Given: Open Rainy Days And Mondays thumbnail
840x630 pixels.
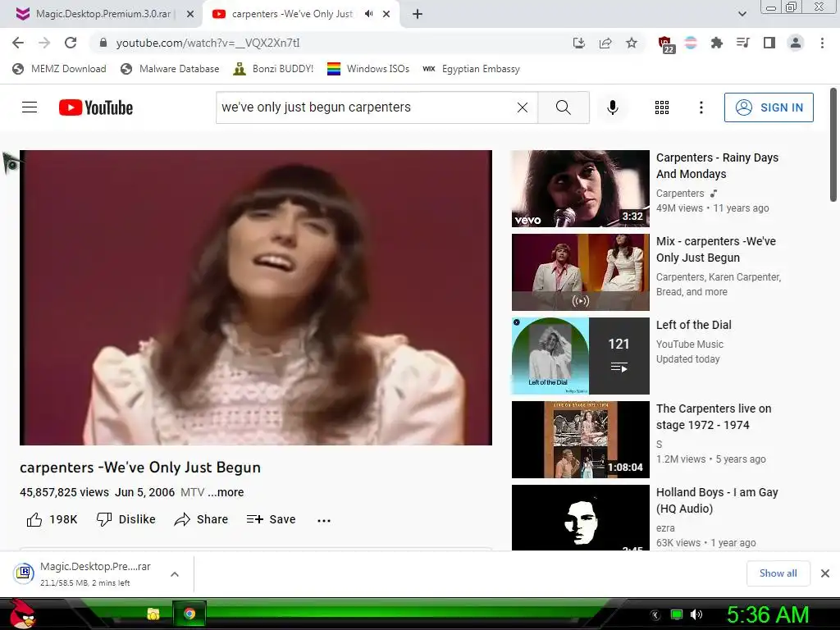Looking at the screenshot, I should [580, 189].
